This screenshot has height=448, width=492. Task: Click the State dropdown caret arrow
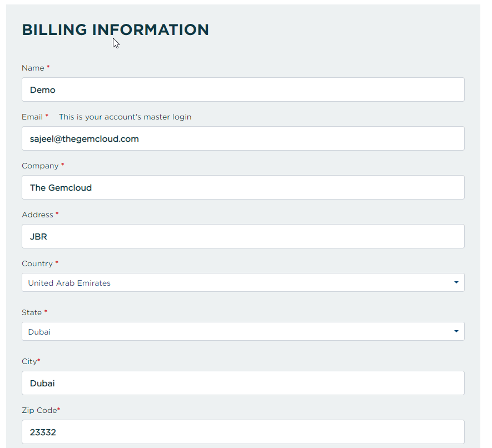pos(456,331)
